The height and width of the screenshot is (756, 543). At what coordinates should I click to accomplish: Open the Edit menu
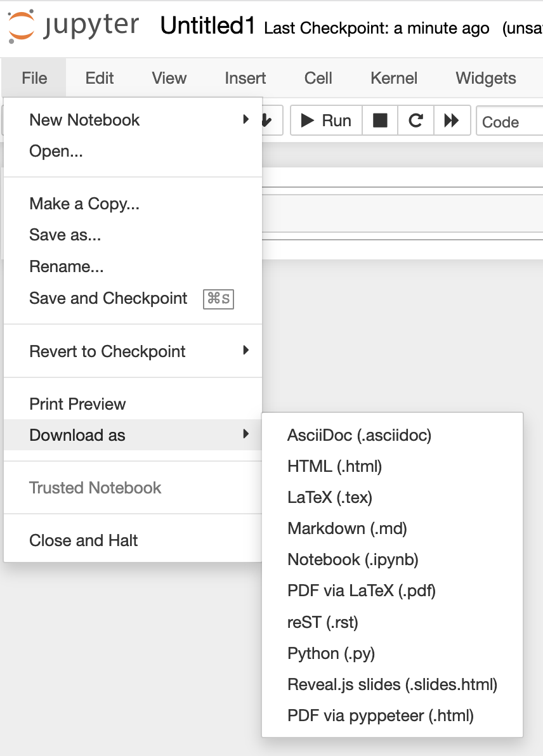[x=100, y=77]
